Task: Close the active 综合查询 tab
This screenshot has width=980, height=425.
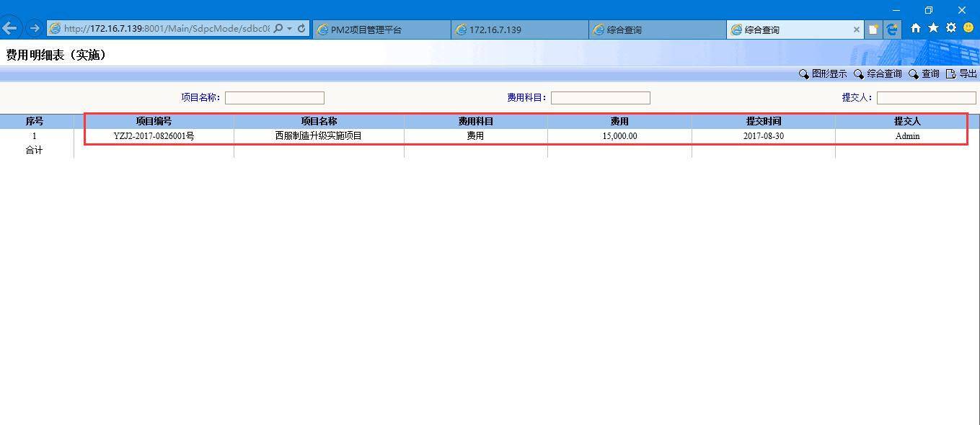Action: point(857,30)
